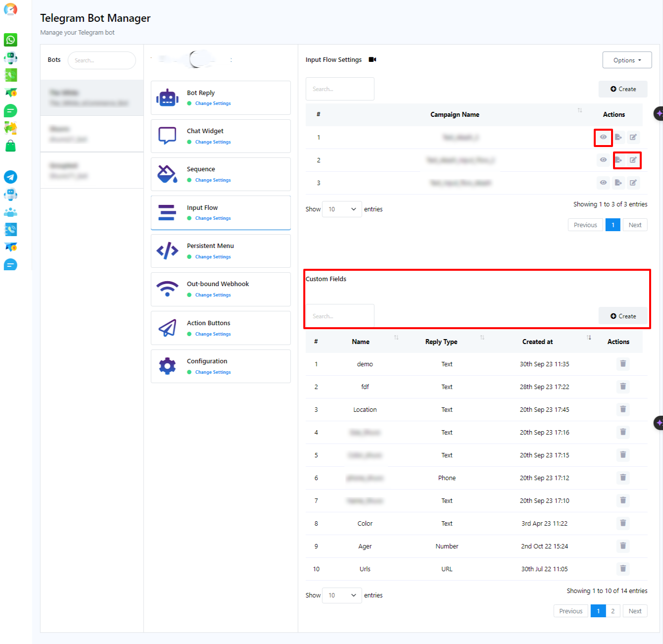Click Create button in Custom Fields section
The height and width of the screenshot is (644, 663).
[x=623, y=316]
